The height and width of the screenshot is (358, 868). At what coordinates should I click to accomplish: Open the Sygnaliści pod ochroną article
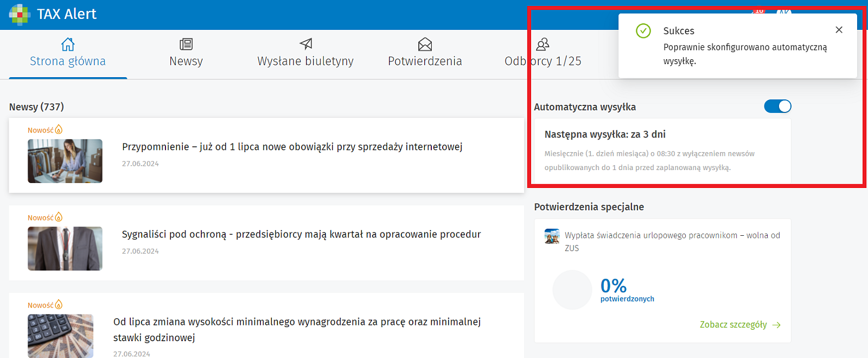point(301,234)
